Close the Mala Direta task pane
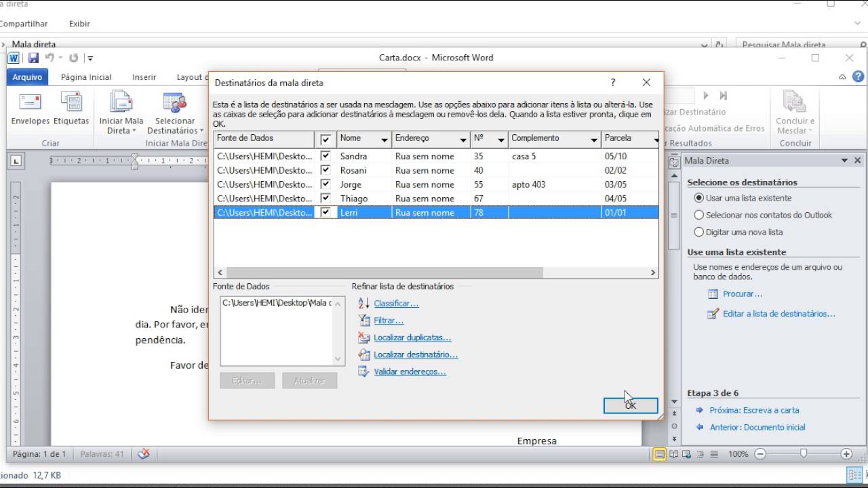This screenshot has width=868, height=488. click(x=858, y=161)
